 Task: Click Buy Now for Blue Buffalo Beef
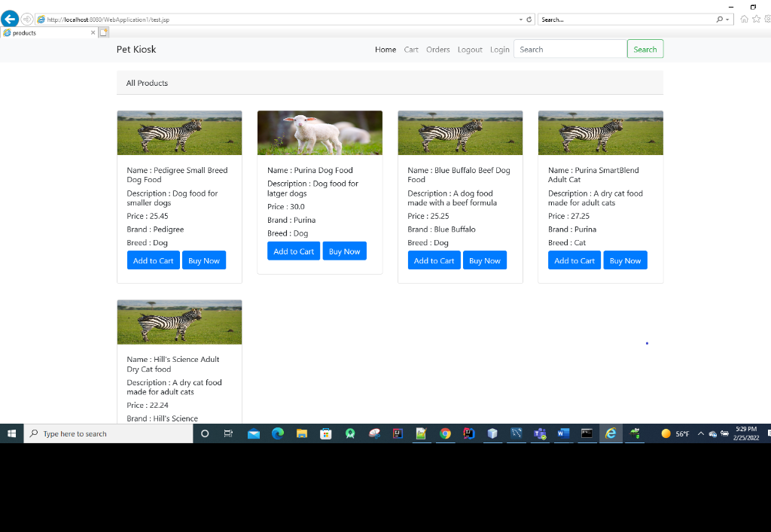pyautogui.click(x=485, y=260)
